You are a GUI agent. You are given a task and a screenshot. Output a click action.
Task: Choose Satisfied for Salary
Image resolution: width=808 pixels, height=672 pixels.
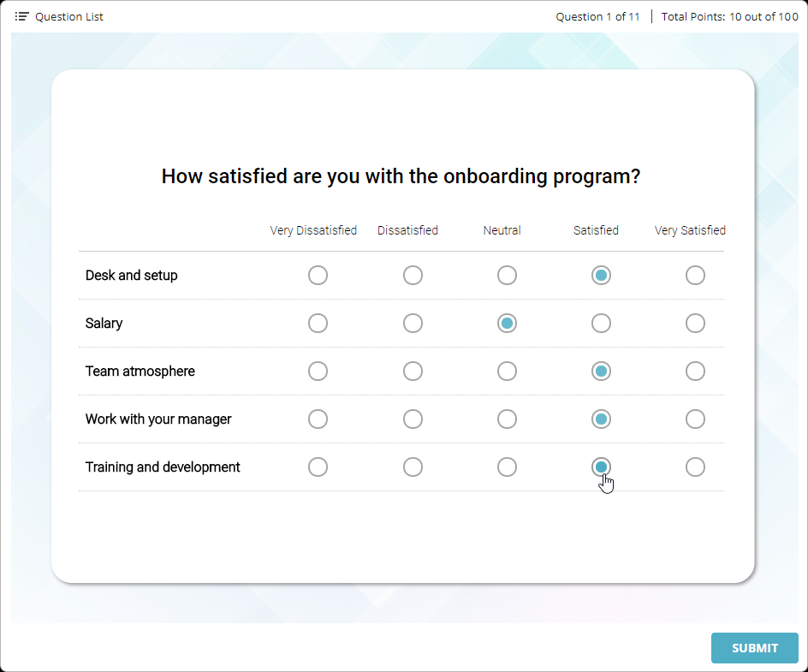point(601,323)
